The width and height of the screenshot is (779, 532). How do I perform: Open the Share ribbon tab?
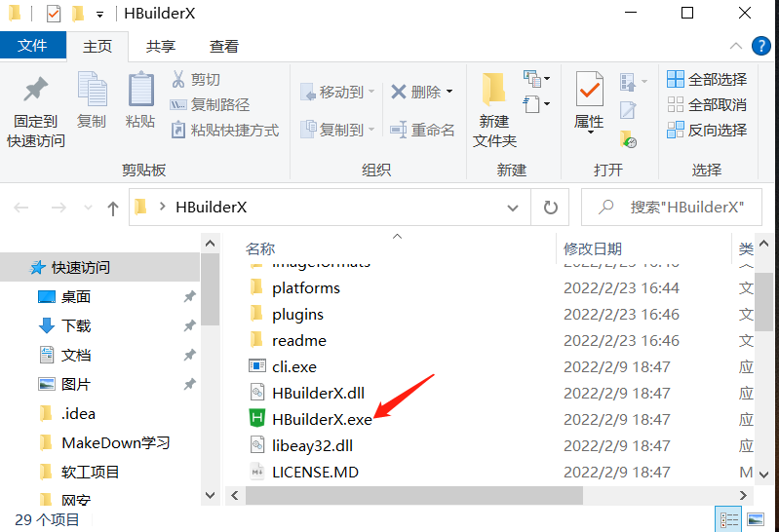click(x=161, y=46)
